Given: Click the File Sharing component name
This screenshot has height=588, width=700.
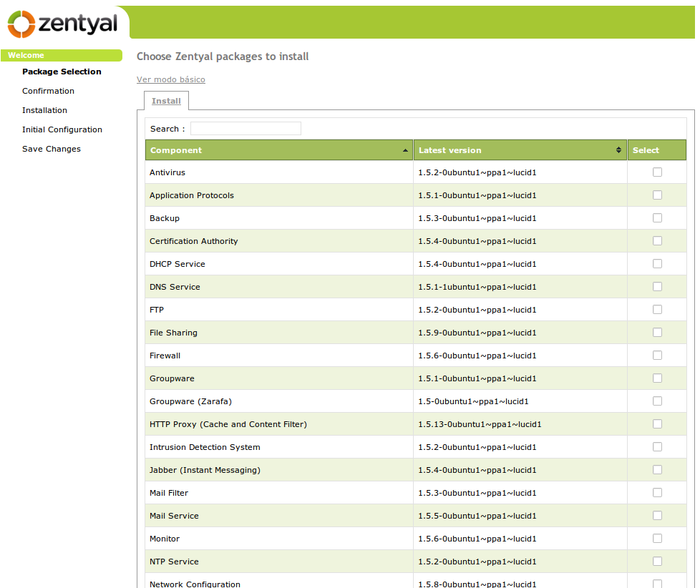Looking at the screenshot, I should [173, 333].
